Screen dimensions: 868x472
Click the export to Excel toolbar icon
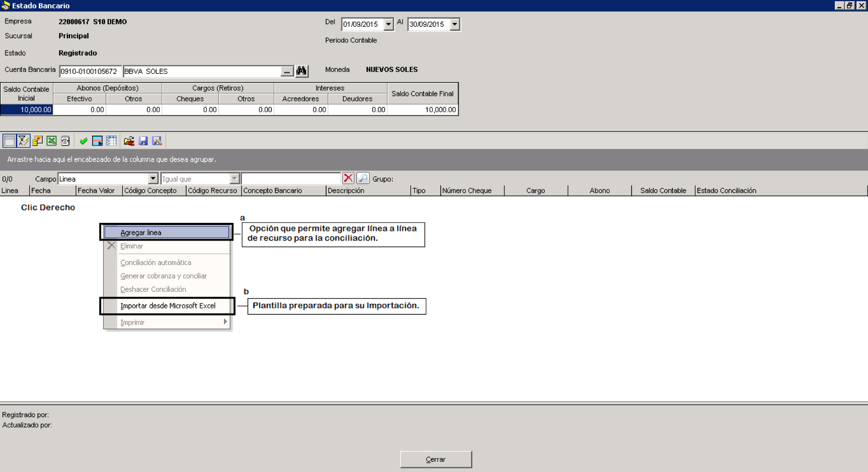coord(51,141)
